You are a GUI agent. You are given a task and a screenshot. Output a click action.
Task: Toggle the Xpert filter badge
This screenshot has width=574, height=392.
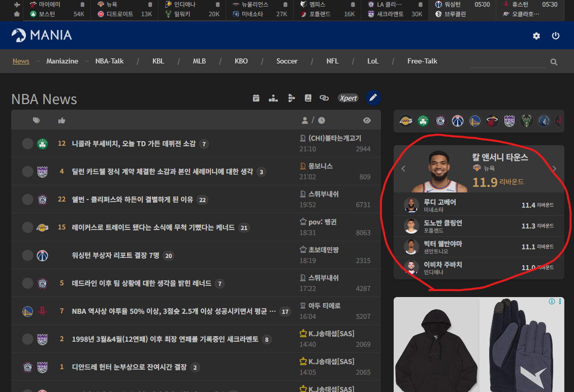[348, 98]
